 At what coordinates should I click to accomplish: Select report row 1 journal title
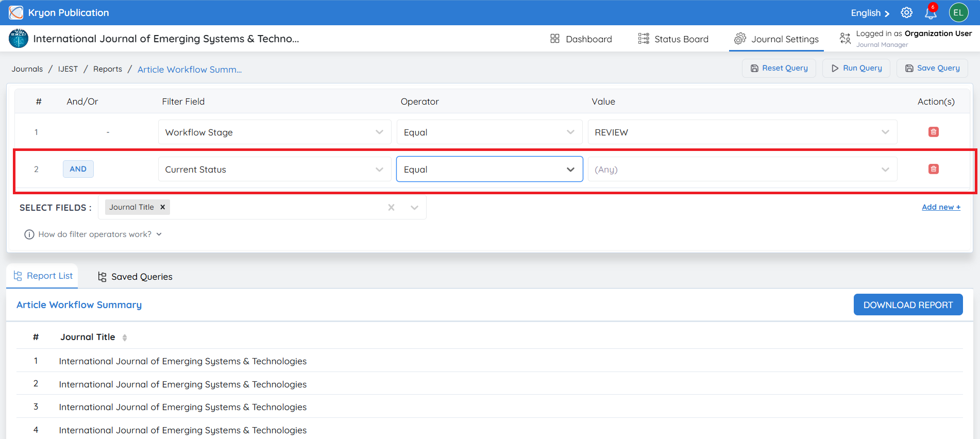coord(183,361)
